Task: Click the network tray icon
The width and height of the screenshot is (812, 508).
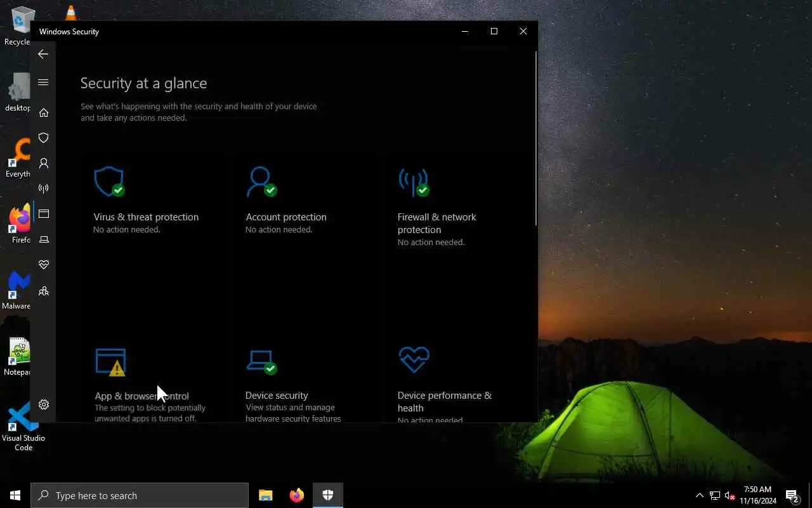Action: click(x=715, y=496)
